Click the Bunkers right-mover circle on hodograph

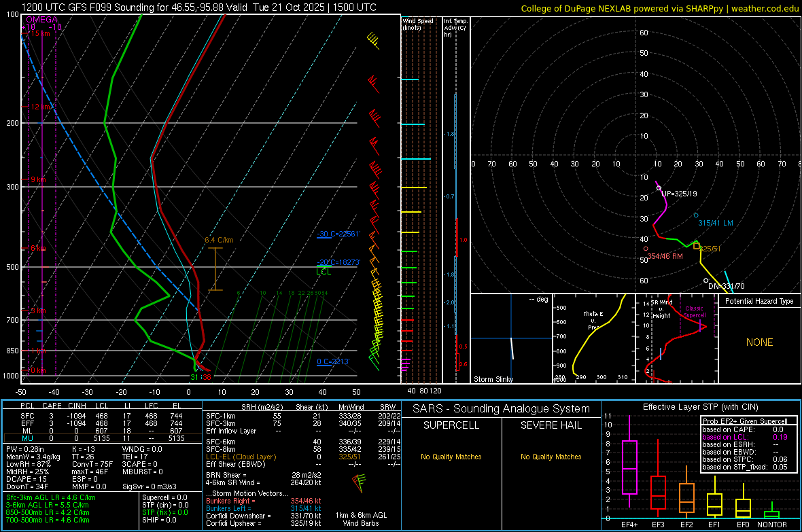click(x=646, y=249)
